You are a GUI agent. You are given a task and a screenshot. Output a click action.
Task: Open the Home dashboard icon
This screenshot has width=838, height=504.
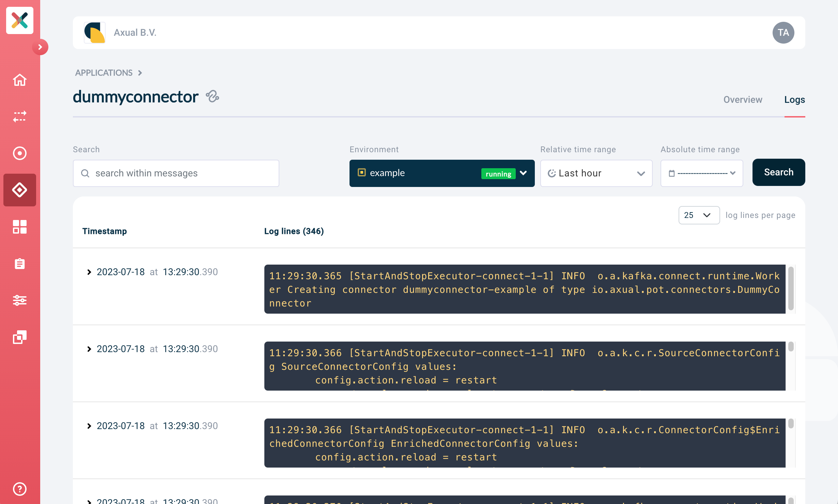(19, 80)
